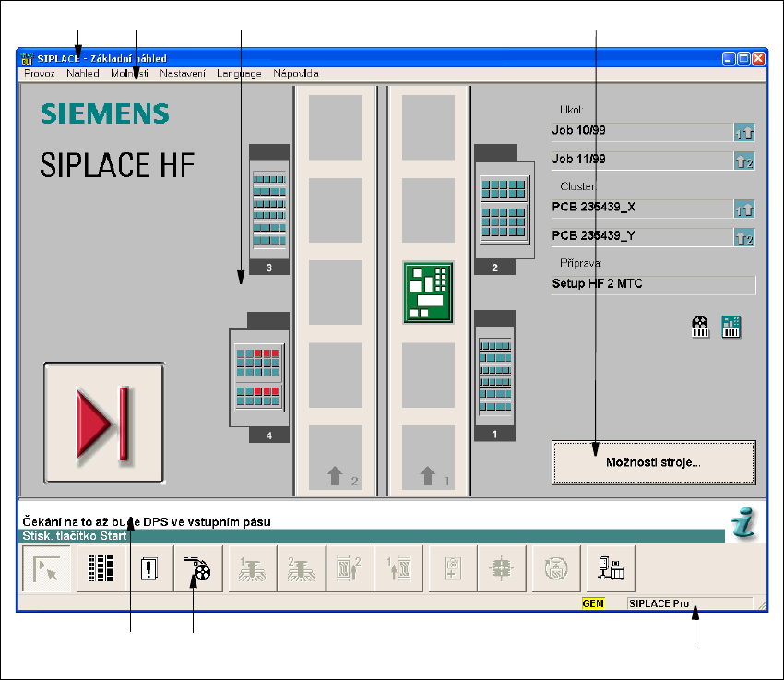Click the camera plus toolbar icon

click(x=453, y=568)
